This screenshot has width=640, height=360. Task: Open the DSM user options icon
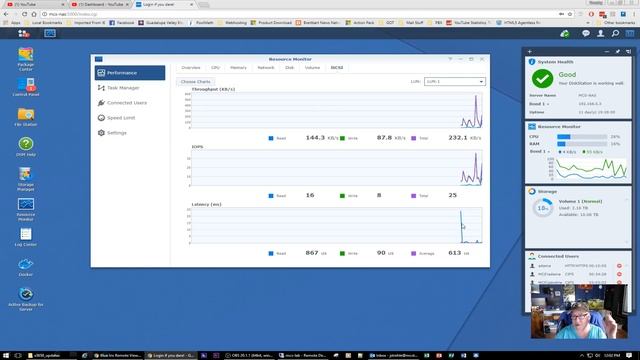coord(600,33)
